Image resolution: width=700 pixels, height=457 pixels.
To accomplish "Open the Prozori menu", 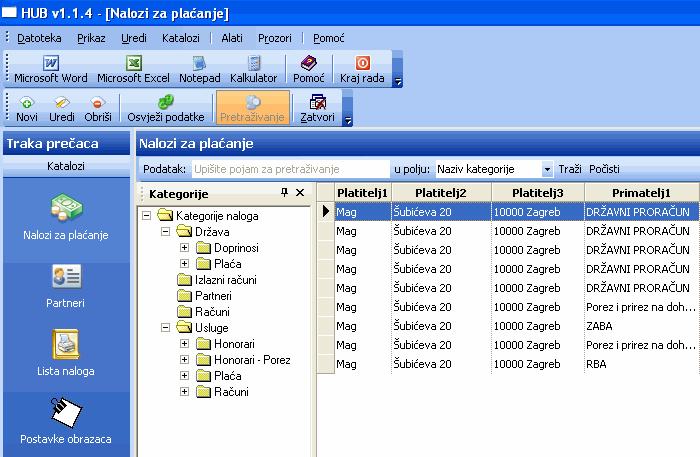I will [x=275, y=38].
